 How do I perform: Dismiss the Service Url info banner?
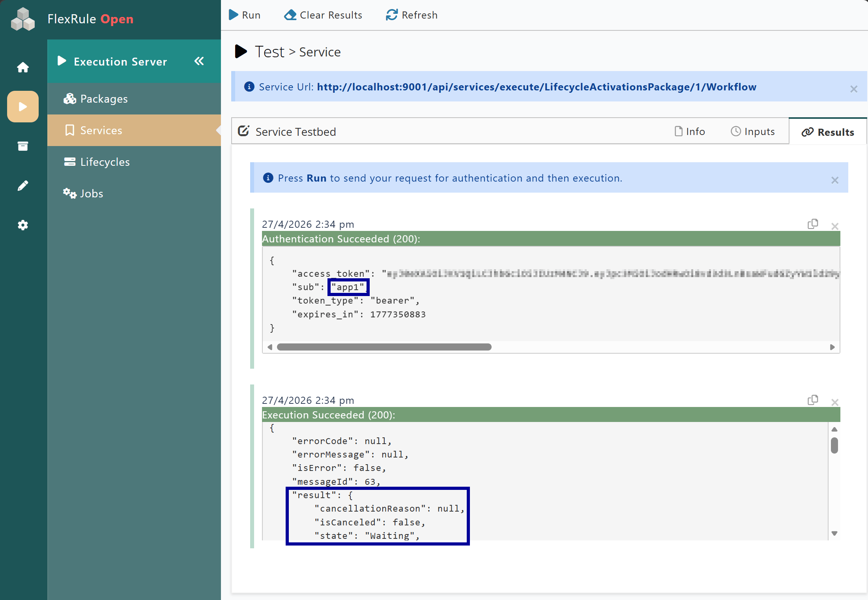tap(854, 89)
